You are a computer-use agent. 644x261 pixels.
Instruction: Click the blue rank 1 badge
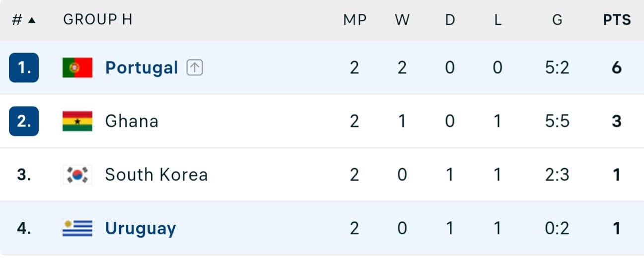pyautogui.click(x=24, y=67)
